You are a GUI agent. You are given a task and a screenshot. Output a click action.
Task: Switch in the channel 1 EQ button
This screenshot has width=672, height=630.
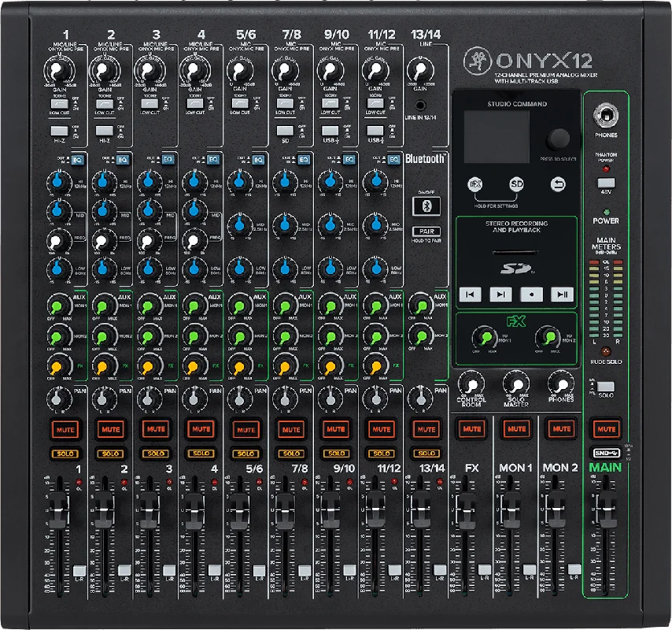click(76, 160)
